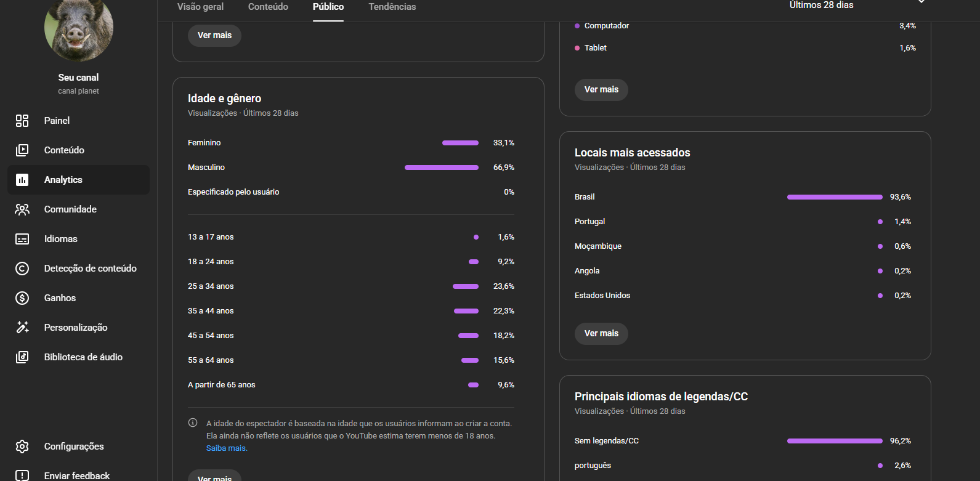The width and height of the screenshot is (980, 481).
Task: Open the Últimos 28 dias date range dropdown
Action: [x=856, y=5]
